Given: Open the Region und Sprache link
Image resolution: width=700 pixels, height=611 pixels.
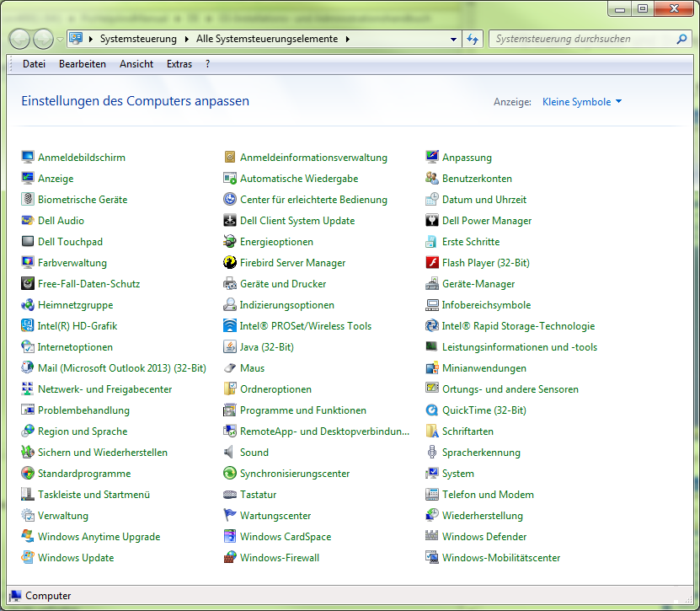Looking at the screenshot, I should point(83,431).
